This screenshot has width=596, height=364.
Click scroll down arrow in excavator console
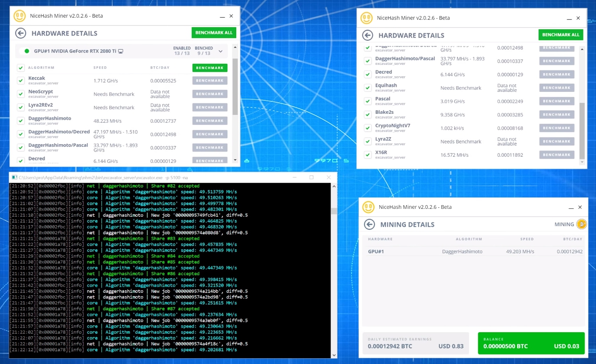pos(334,355)
